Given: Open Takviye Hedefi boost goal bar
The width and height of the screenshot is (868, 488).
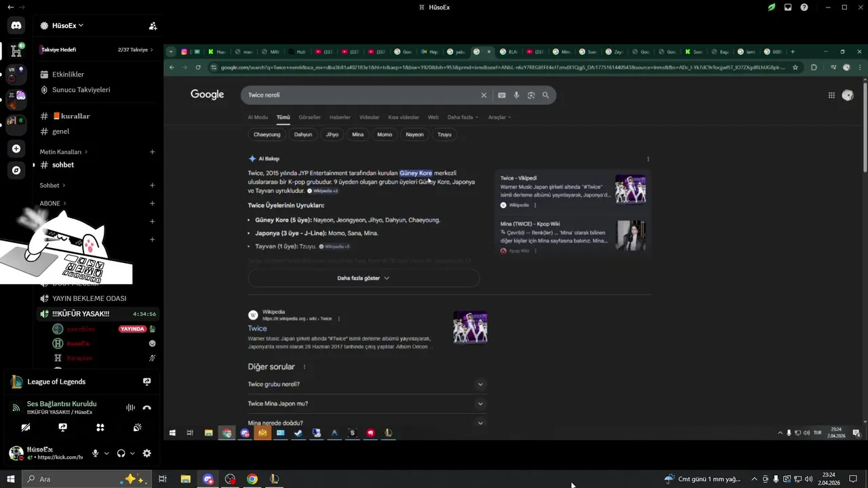Looking at the screenshot, I should point(98,49).
